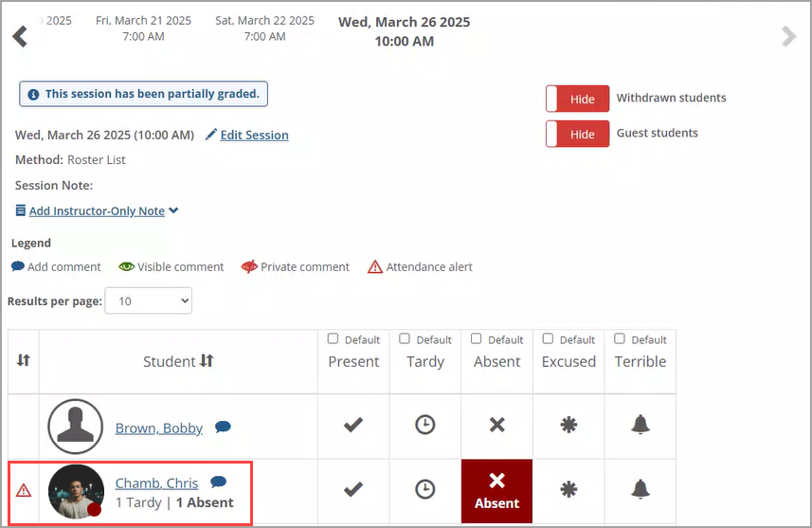
Task: Check Default box for Tardy
Action: point(405,338)
